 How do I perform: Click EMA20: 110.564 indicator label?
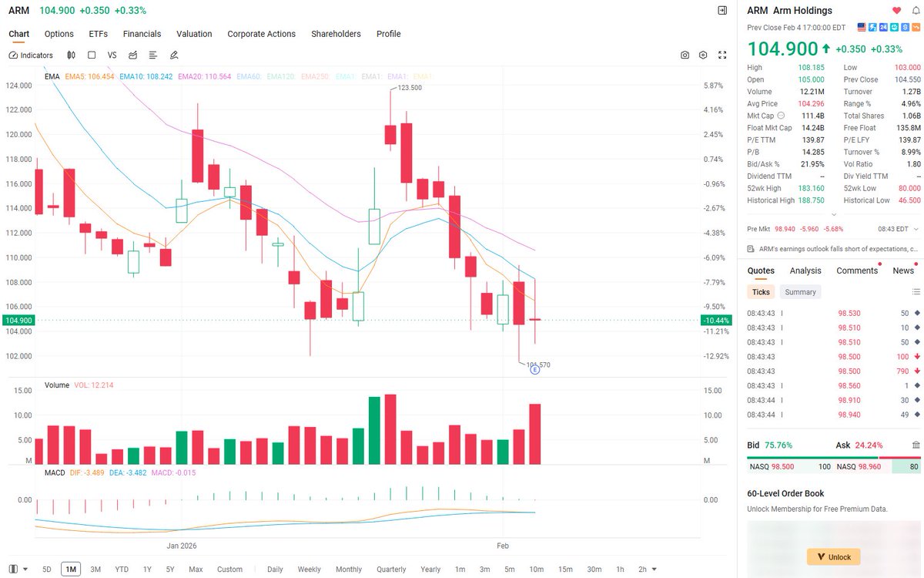click(x=204, y=77)
